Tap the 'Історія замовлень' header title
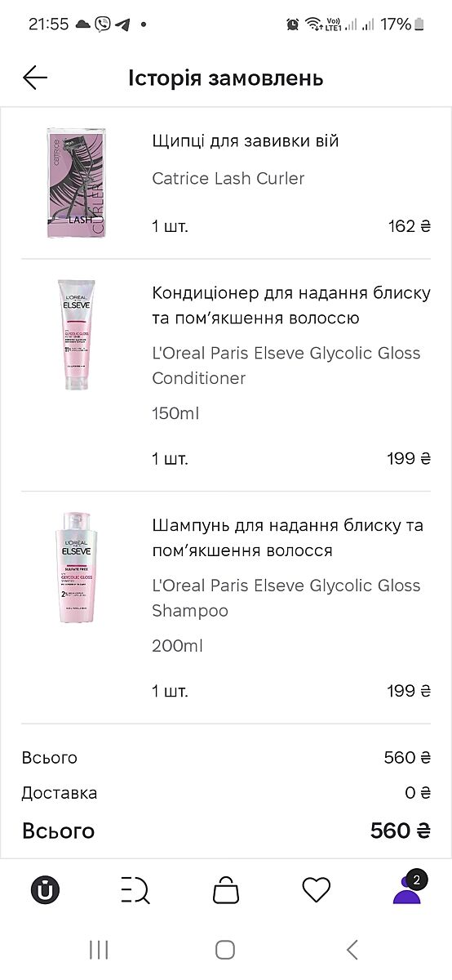The height and width of the screenshot is (980, 452). [x=226, y=78]
